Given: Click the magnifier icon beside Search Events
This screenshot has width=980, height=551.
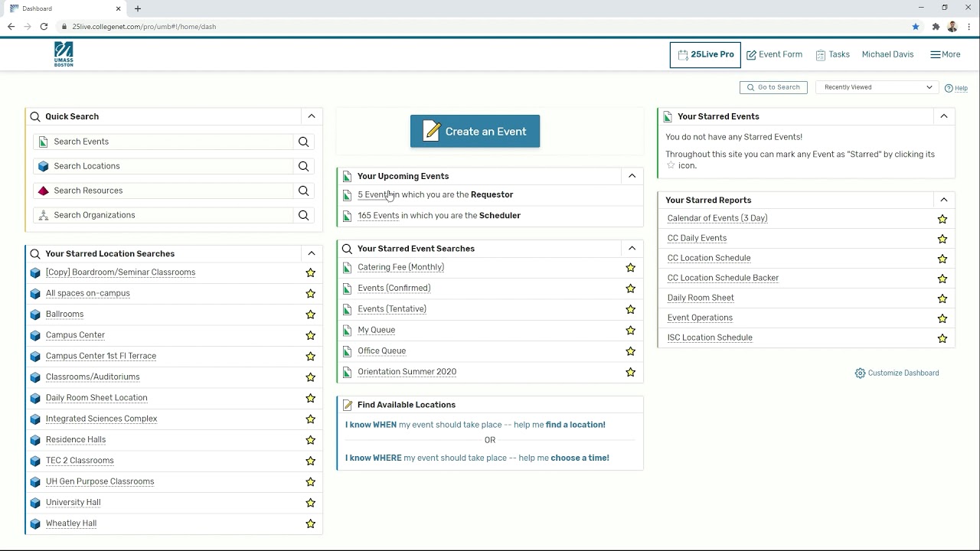Looking at the screenshot, I should [x=304, y=142].
